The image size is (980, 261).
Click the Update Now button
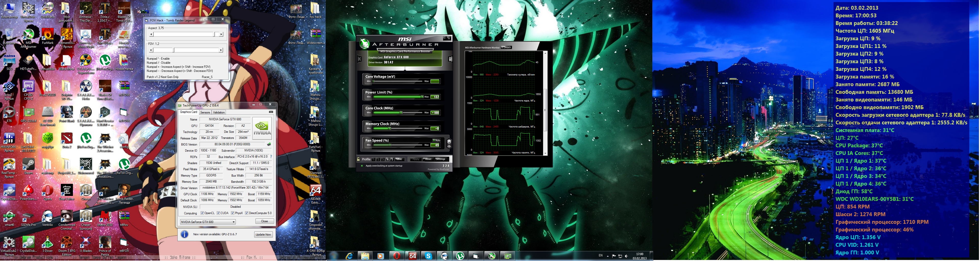(x=263, y=234)
